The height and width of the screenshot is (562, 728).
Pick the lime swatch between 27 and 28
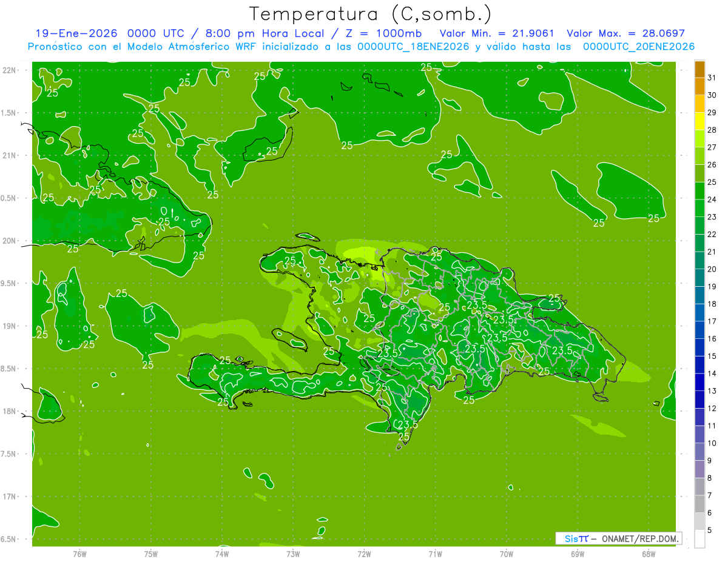click(x=699, y=138)
